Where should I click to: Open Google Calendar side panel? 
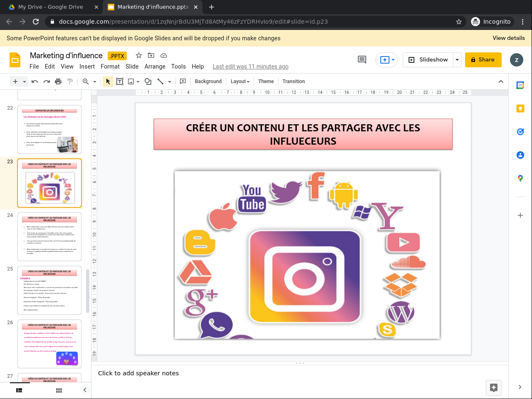pyautogui.click(x=520, y=85)
